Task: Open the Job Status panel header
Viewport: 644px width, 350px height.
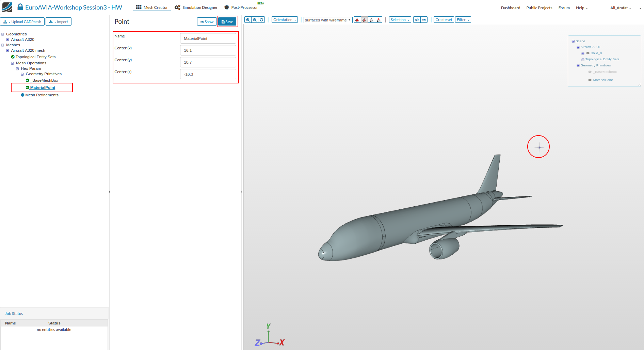Action: coord(54,314)
